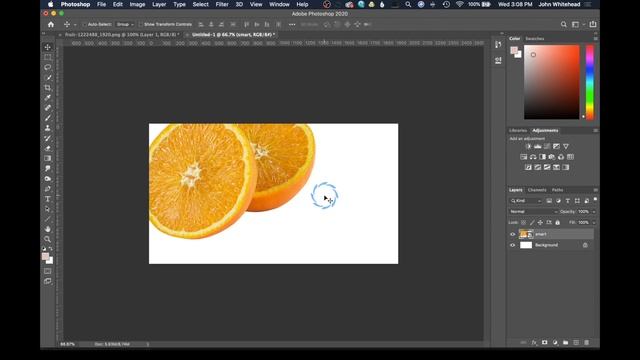Open search icon in options bar
The image size is (640, 360).
564,24
